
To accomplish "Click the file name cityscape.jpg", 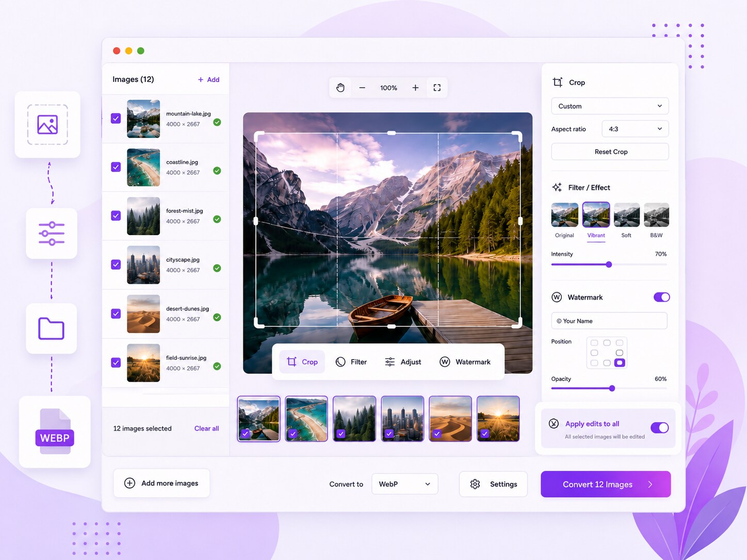I will 183,259.
